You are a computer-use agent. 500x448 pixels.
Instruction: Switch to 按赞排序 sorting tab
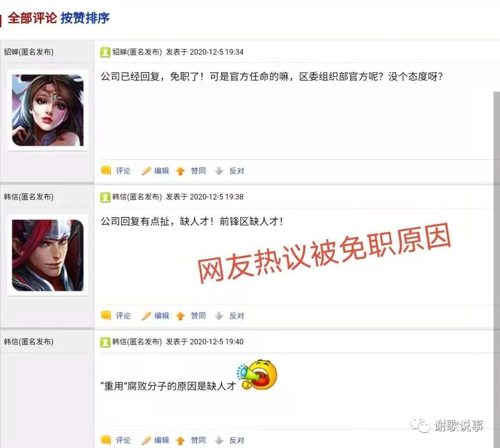pyautogui.click(x=85, y=18)
